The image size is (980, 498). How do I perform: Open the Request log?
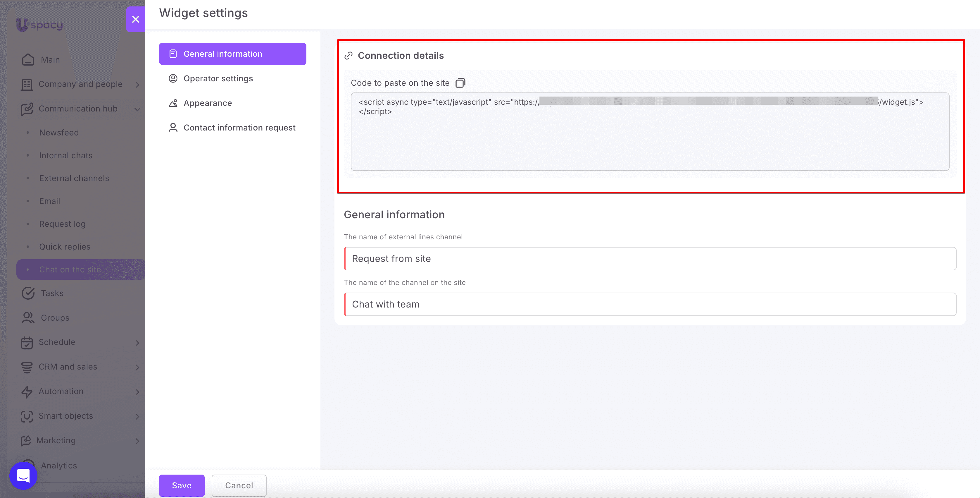62,224
